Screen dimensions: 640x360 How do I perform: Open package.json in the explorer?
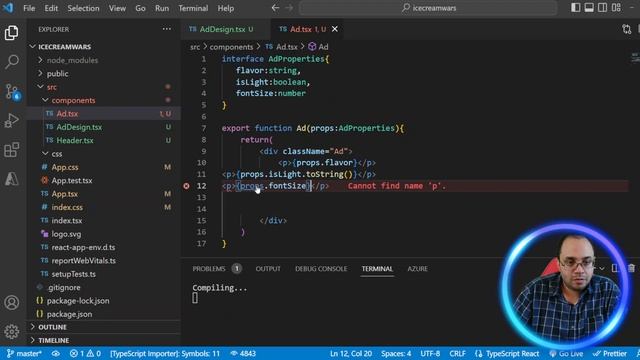pos(69,314)
